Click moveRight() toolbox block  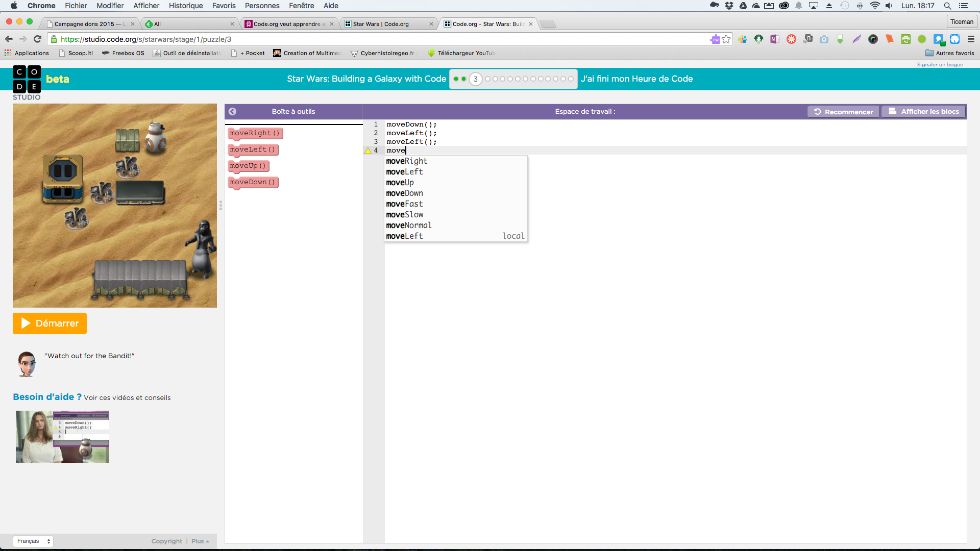(x=255, y=134)
